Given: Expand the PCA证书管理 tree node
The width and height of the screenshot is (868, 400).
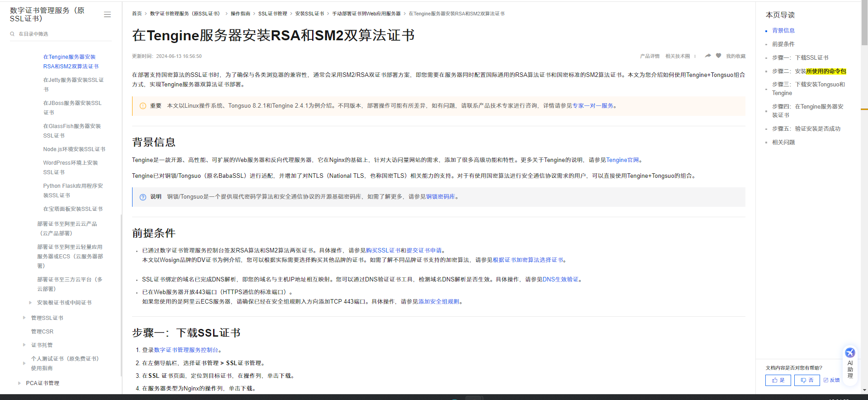Looking at the screenshot, I should 19,383.
